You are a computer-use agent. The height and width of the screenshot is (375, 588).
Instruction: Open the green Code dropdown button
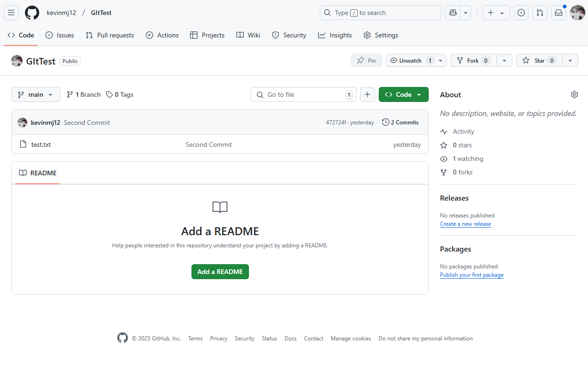click(404, 94)
